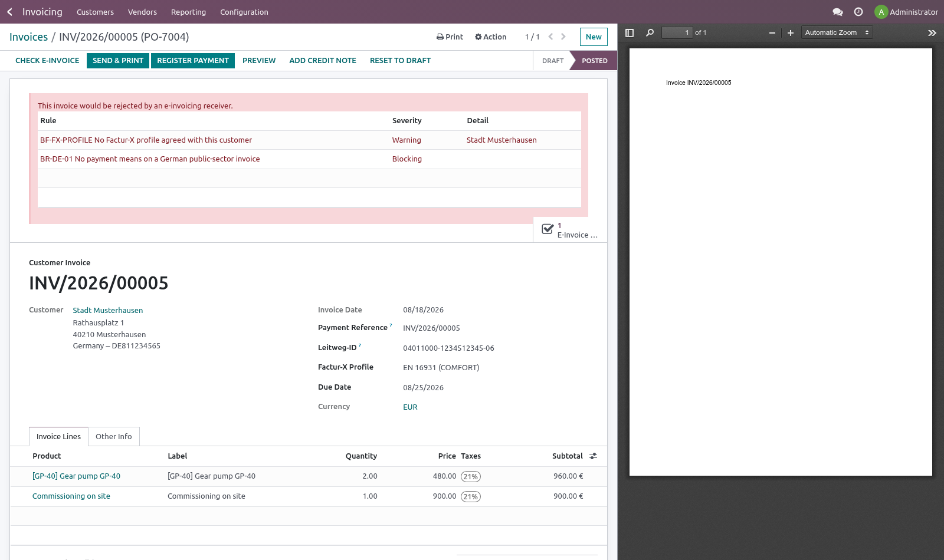944x560 pixels.
Task: Click the Leitweg-ID value 04011000-1234512345-06
Action: pos(448,348)
